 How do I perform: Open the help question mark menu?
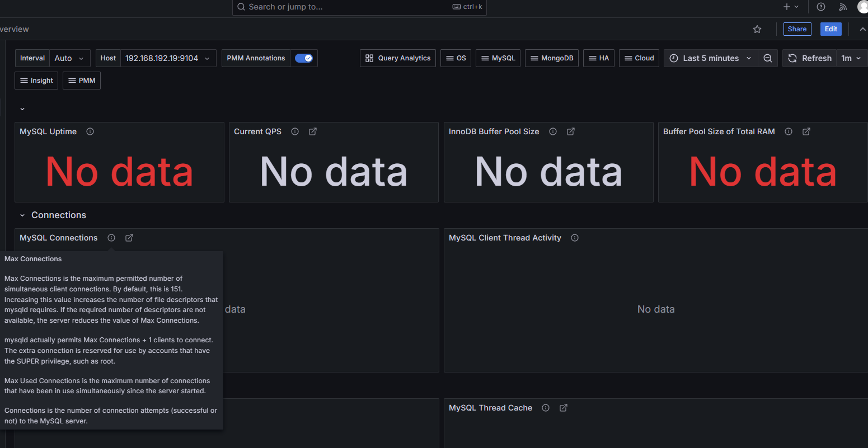tap(821, 7)
